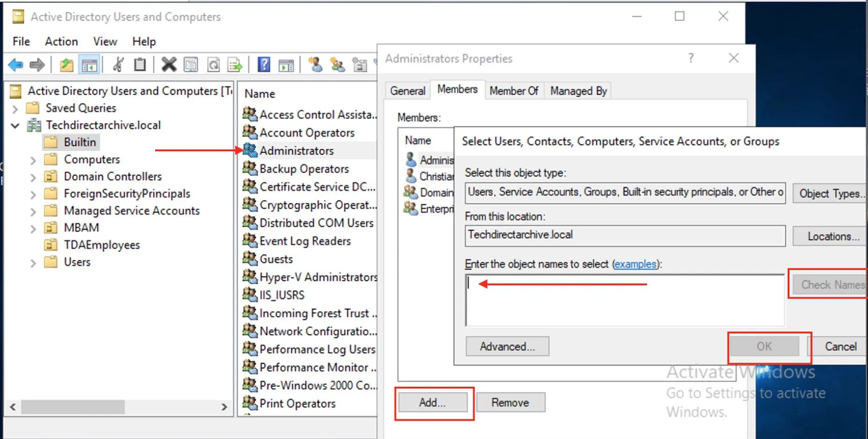Switch to the Member Of tab
Viewport: 868px width, 439px height.
(x=514, y=91)
